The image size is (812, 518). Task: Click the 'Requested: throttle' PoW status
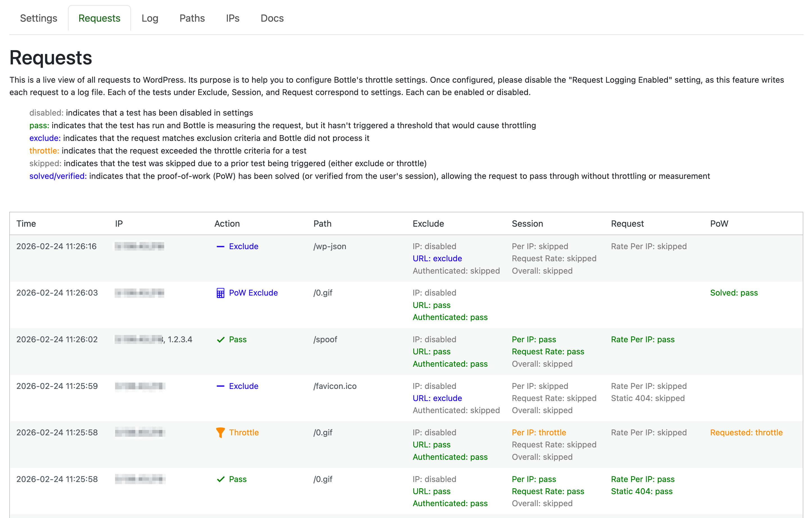[746, 432]
